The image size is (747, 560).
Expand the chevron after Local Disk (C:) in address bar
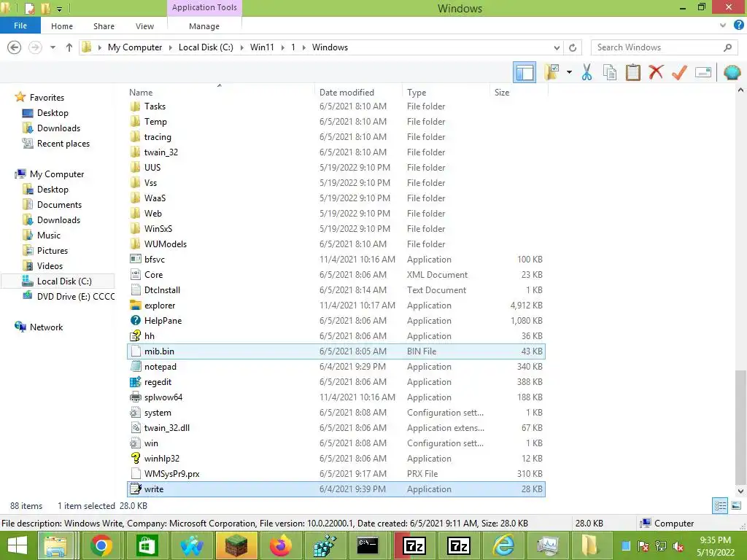[241, 47]
